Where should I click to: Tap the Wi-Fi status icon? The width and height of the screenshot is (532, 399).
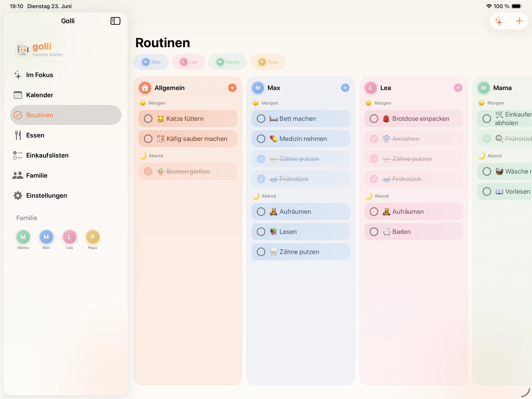point(489,6)
